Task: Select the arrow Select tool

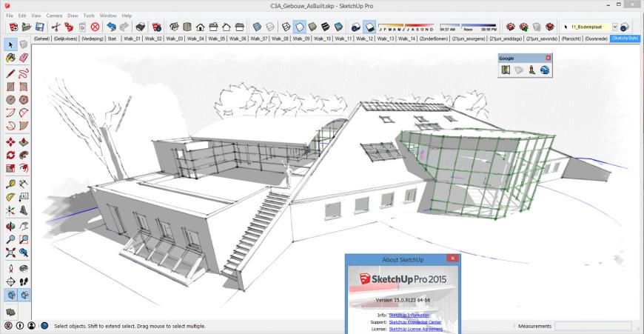Action: point(10,44)
